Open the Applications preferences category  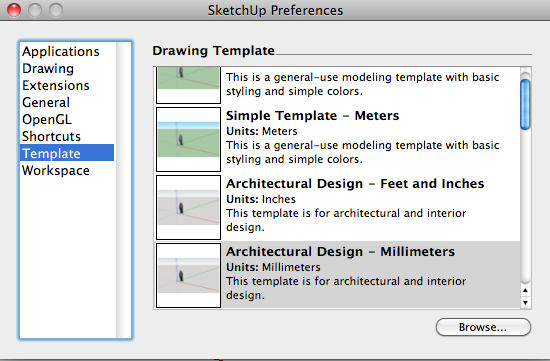[x=61, y=52]
